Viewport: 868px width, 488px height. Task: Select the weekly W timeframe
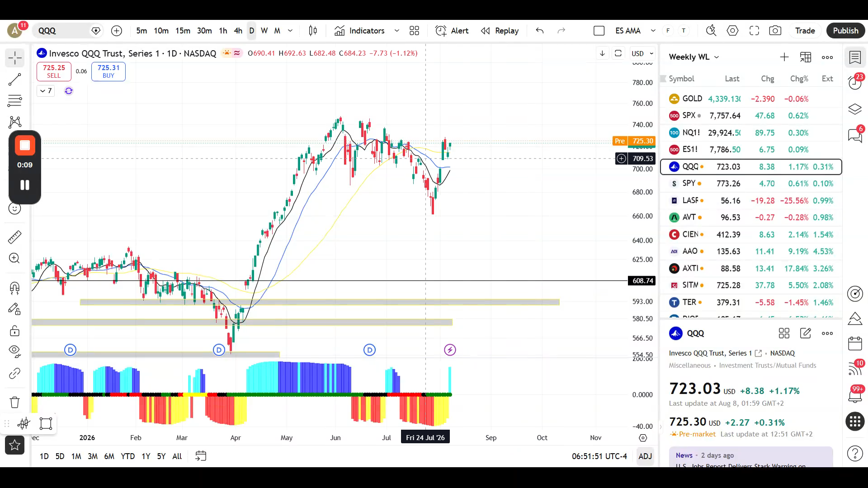pyautogui.click(x=264, y=31)
